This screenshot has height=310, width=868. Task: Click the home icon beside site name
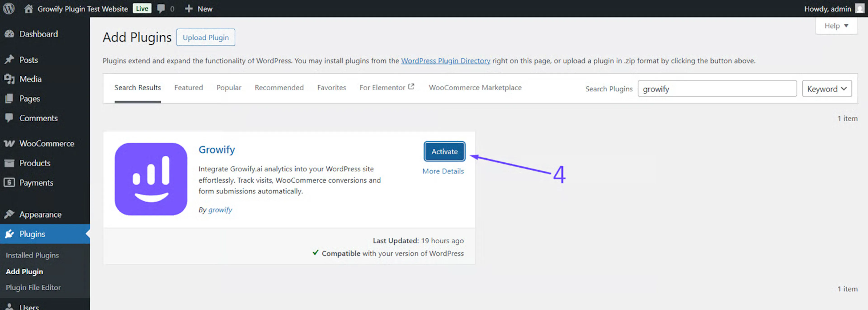coord(29,8)
